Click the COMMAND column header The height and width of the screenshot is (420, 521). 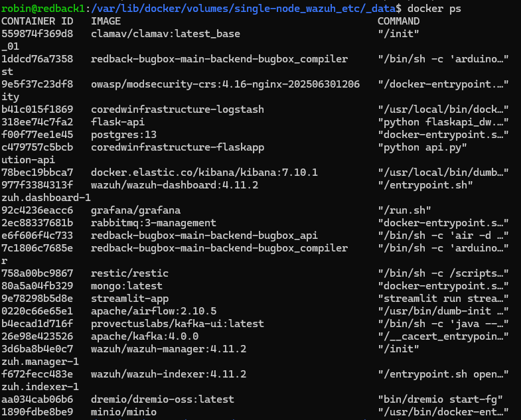click(399, 21)
